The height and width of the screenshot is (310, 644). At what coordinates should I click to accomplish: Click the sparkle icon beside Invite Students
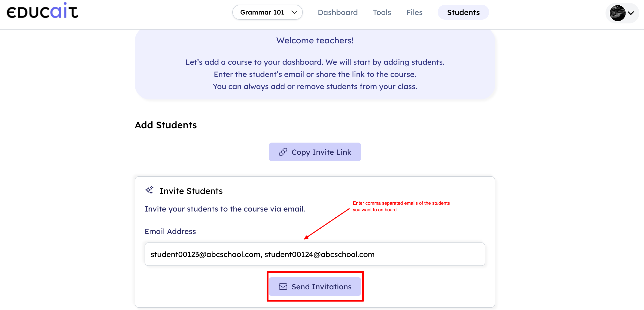[149, 190]
